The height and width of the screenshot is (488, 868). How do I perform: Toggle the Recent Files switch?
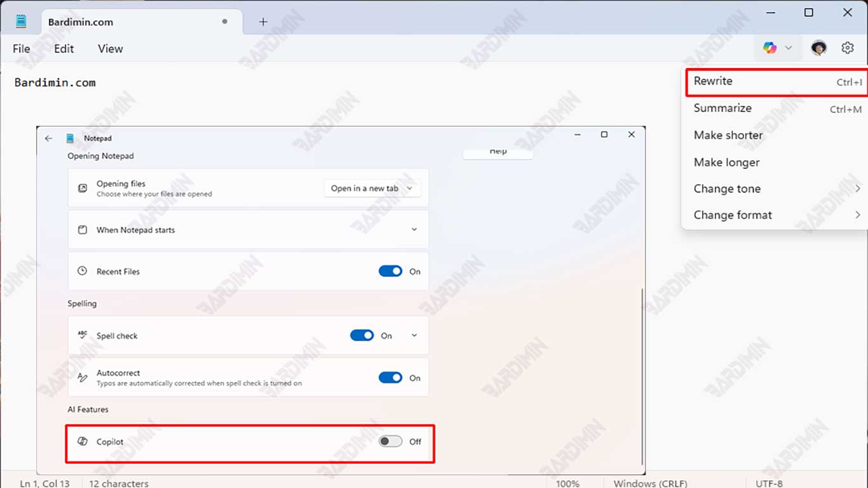[x=390, y=271]
